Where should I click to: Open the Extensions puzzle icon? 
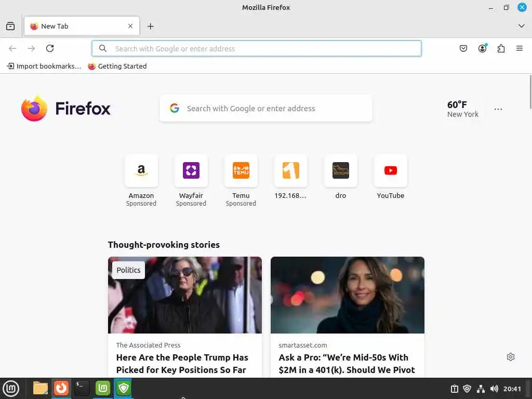501,48
